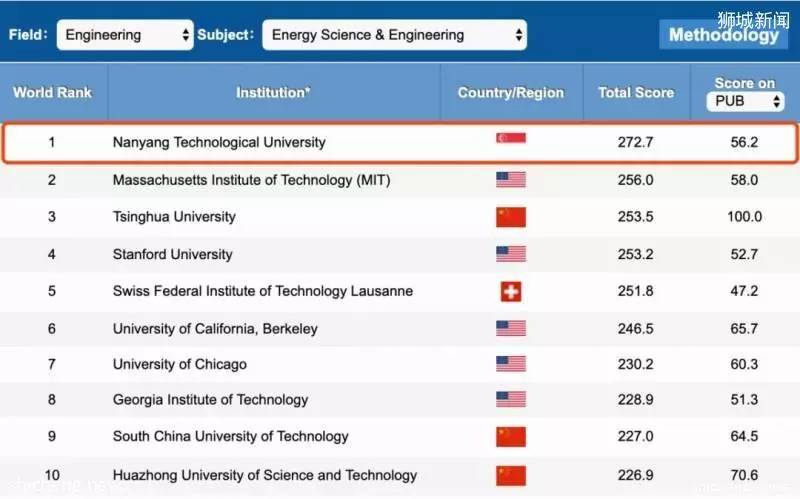Image resolution: width=800 pixels, height=499 pixels.
Task: Click US flag next to Georgia Institute
Action: click(x=511, y=399)
